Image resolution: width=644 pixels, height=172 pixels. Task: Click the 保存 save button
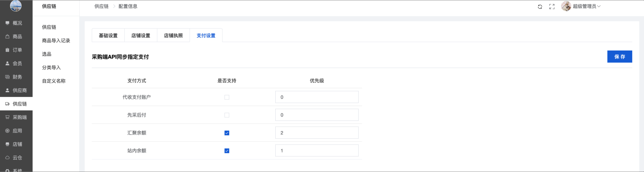[619, 57]
